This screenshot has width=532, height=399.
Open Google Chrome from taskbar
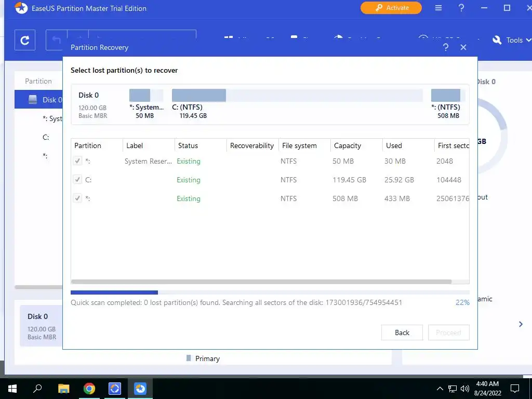coord(89,388)
